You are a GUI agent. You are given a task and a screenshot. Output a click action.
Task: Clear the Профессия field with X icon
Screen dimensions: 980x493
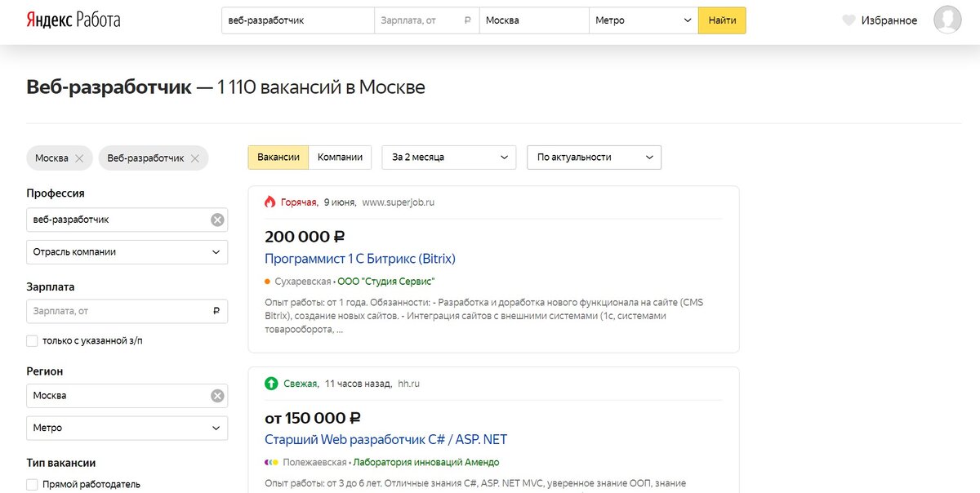coord(217,220)
